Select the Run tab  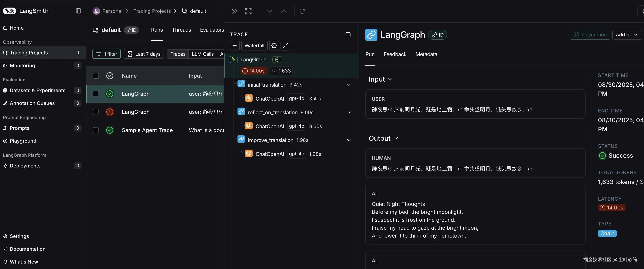pos(370,54)
